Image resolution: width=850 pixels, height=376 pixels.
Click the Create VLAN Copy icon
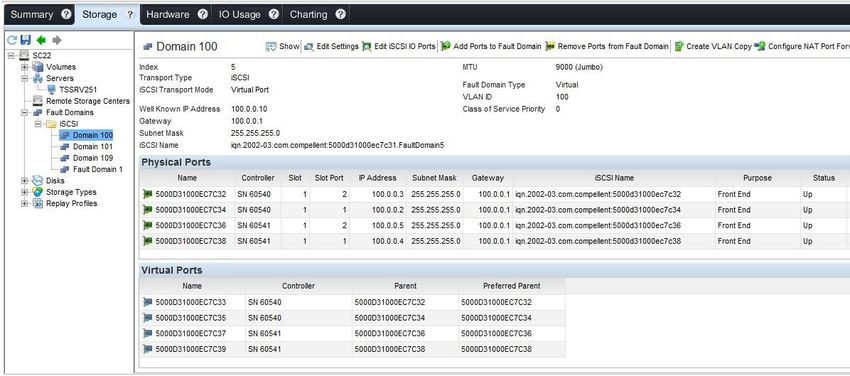click(679, 47)
